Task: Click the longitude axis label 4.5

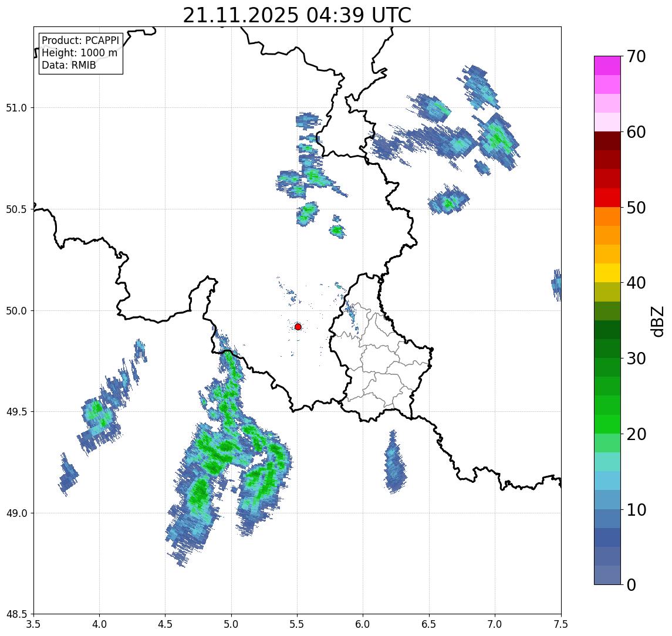Action: point(166,624)
